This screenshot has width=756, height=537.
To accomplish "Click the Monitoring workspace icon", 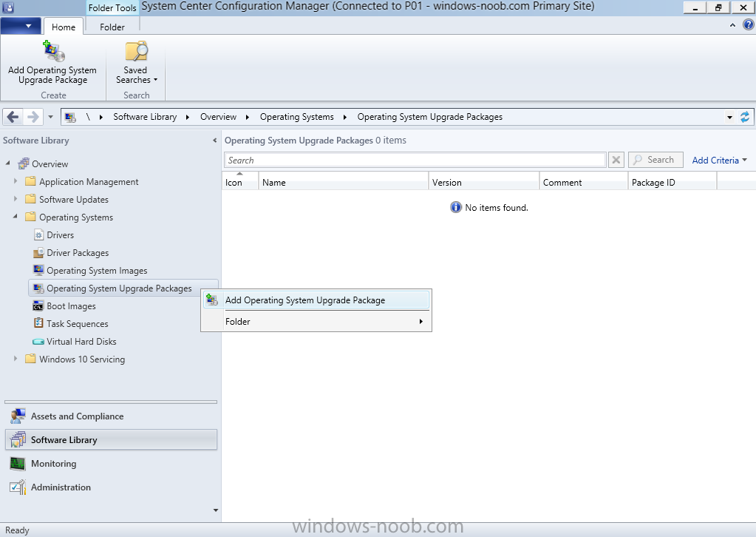I will (x=18, y=464).
